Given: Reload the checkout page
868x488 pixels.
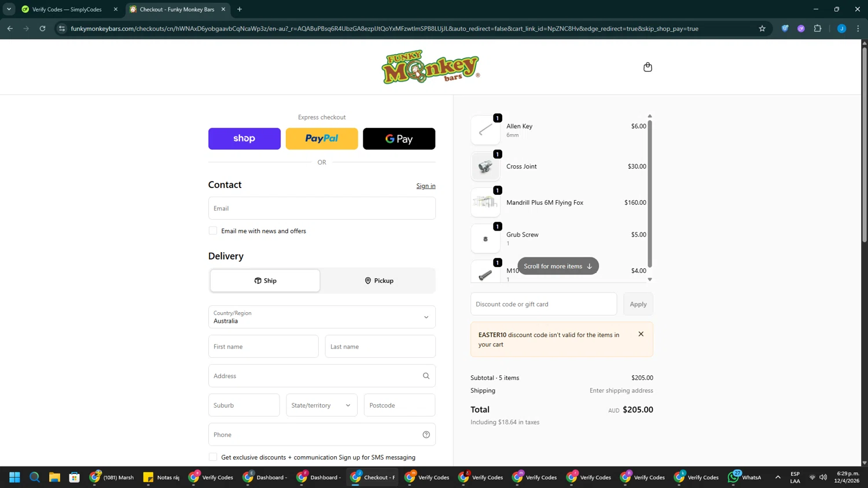Looking at the screenshot, I should click(x=42, y=28).
